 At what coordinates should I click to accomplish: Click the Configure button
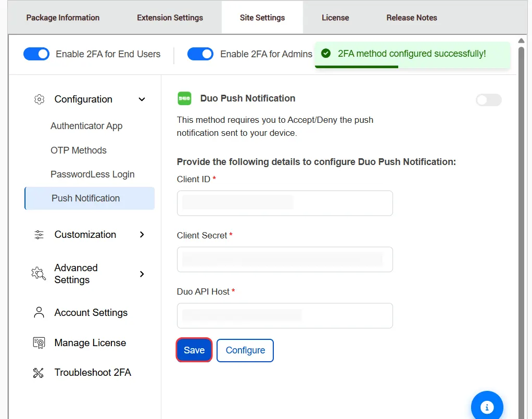point(245,350)
